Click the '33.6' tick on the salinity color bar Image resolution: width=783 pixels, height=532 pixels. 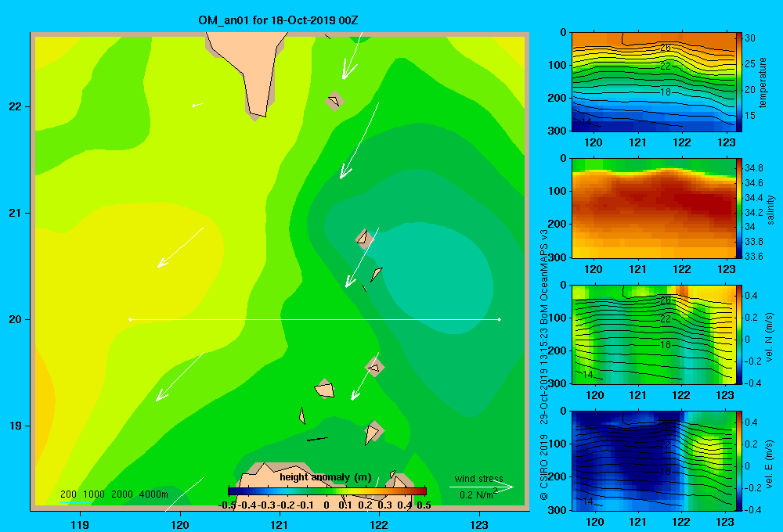point(753,256)
